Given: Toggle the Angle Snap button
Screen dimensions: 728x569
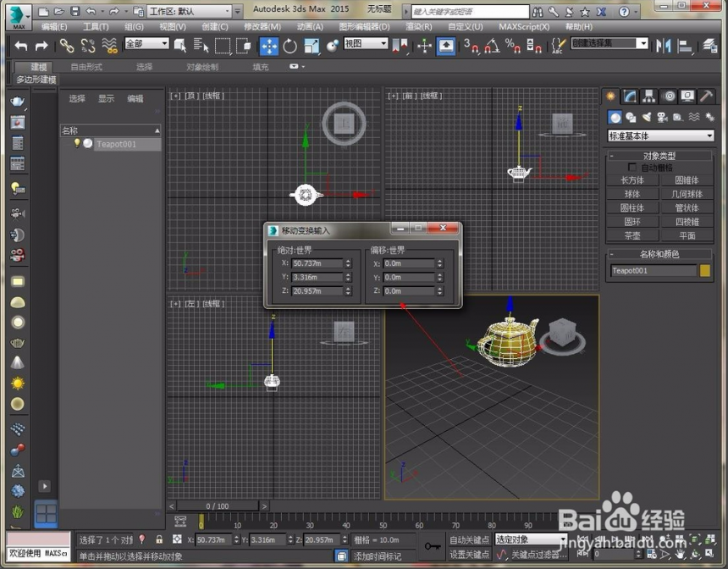Looking at the screenshot, I should point(492,46).
